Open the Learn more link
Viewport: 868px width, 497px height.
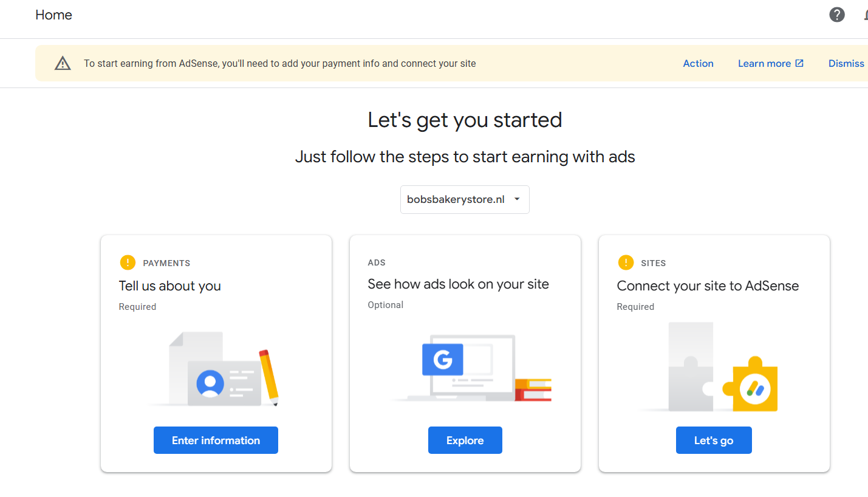[764, 63]
